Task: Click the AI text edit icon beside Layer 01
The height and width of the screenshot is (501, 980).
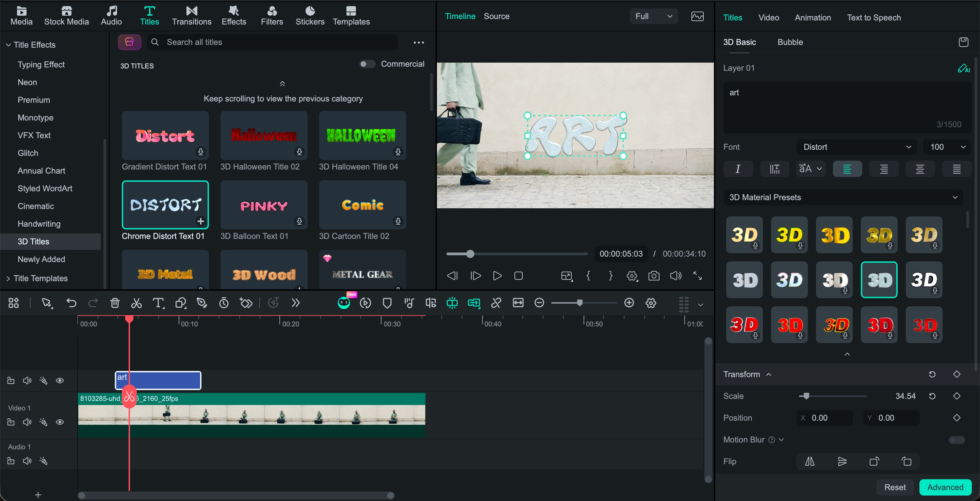Action: coord(964,68)
